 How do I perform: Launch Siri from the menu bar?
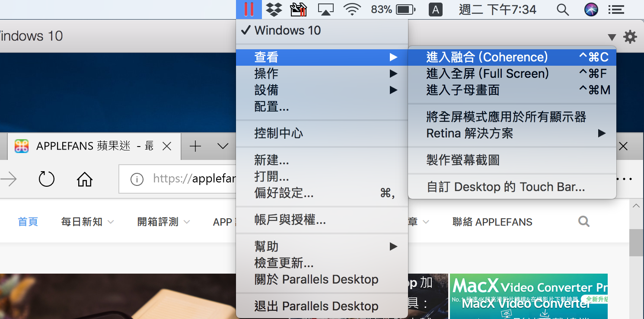coord(591,10)
